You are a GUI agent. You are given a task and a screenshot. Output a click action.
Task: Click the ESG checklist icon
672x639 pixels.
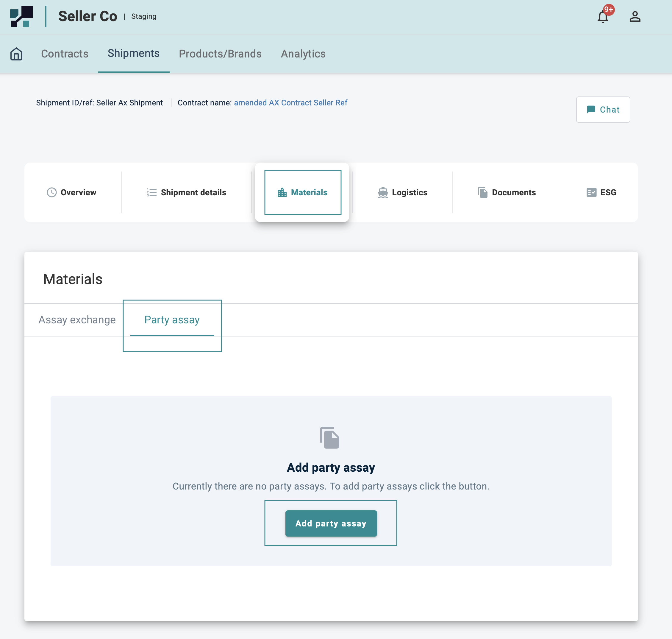[x=591, y=192]
